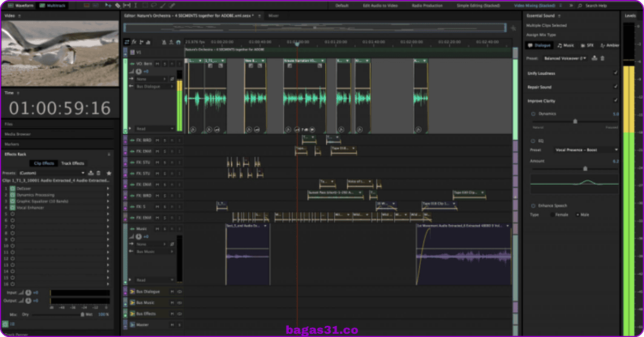644x337 pixels.
Task: Select the Razor tool in top toolbar
Action: point(118,5)
